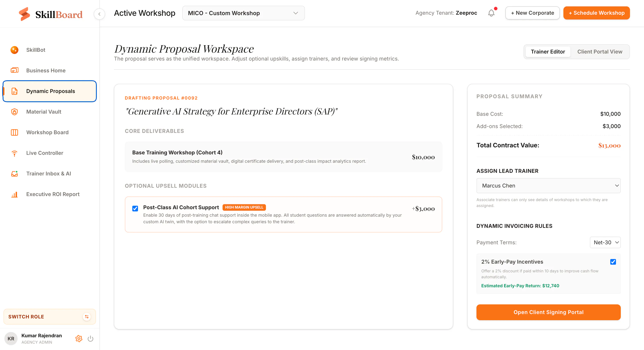Open the SkillBot assistant icon
The image size is (644, 350).
[x=14, y=50]
